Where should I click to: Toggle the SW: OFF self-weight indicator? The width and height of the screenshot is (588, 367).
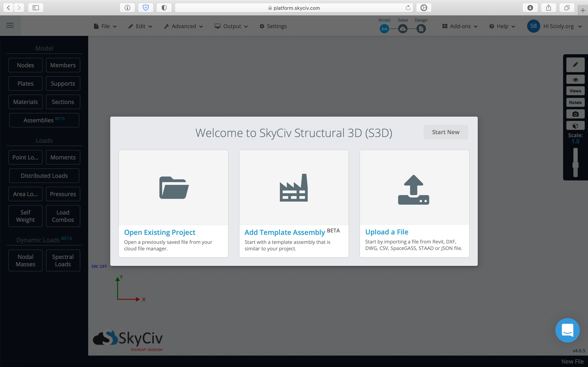(x=99, y=266)
